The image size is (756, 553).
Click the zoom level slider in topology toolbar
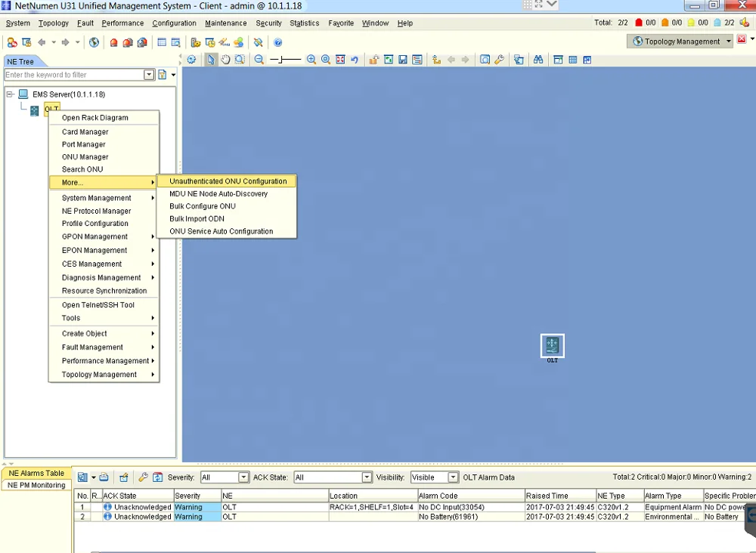(x=285, y=60)
